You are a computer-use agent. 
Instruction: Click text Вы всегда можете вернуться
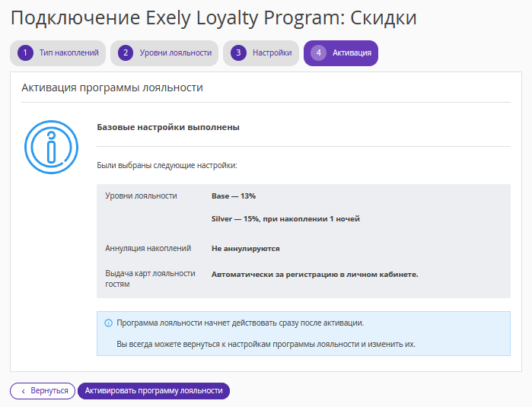266,344
